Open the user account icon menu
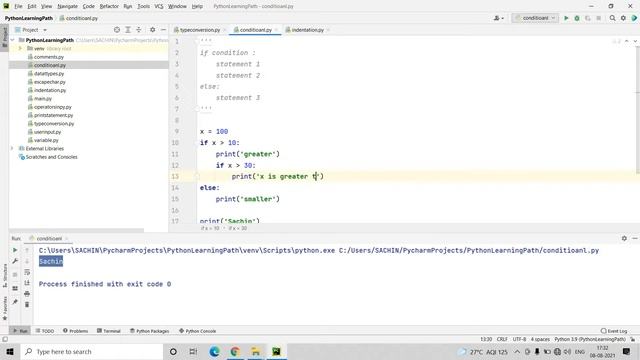This screenshot has height=360, width=640. coord(498,18)
